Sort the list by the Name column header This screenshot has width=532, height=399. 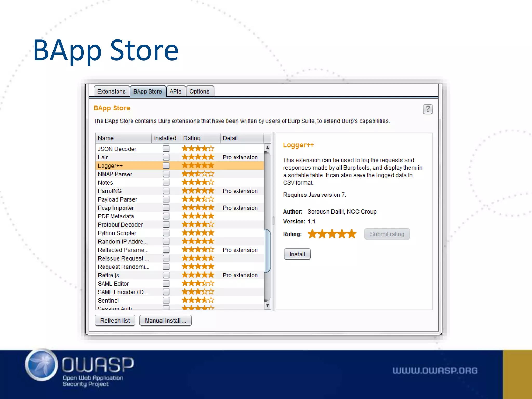(123, 138)
